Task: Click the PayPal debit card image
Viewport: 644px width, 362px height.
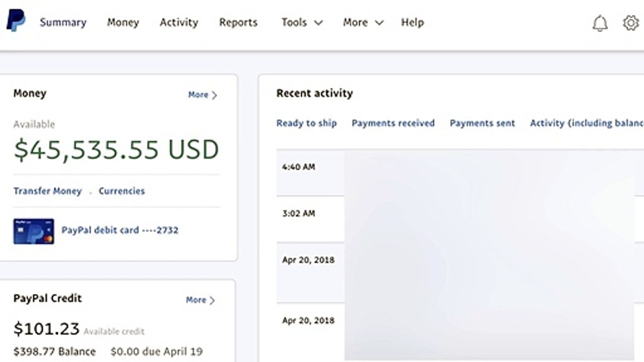Action: [34, 231]
